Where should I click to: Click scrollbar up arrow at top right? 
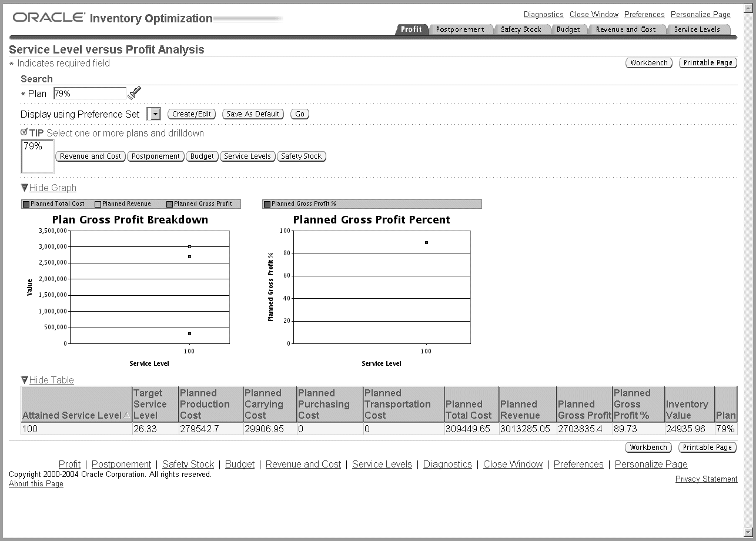[x=748, y=8]
